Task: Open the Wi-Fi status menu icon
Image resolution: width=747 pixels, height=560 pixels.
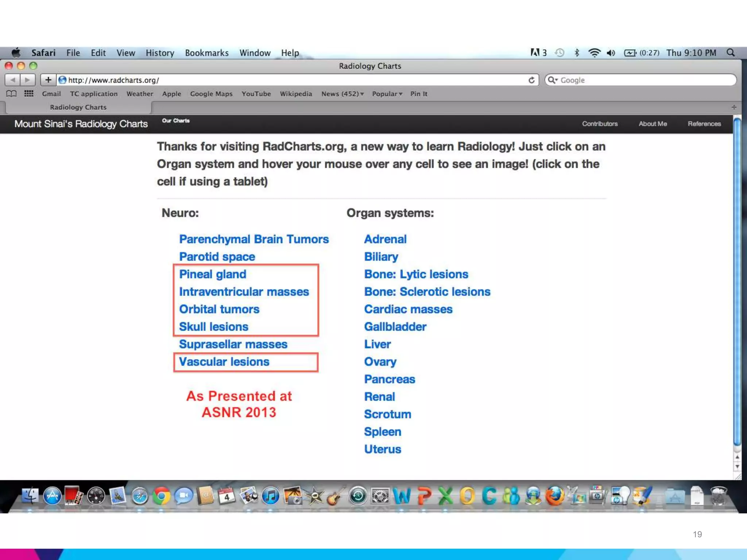Action: point(594,53)
